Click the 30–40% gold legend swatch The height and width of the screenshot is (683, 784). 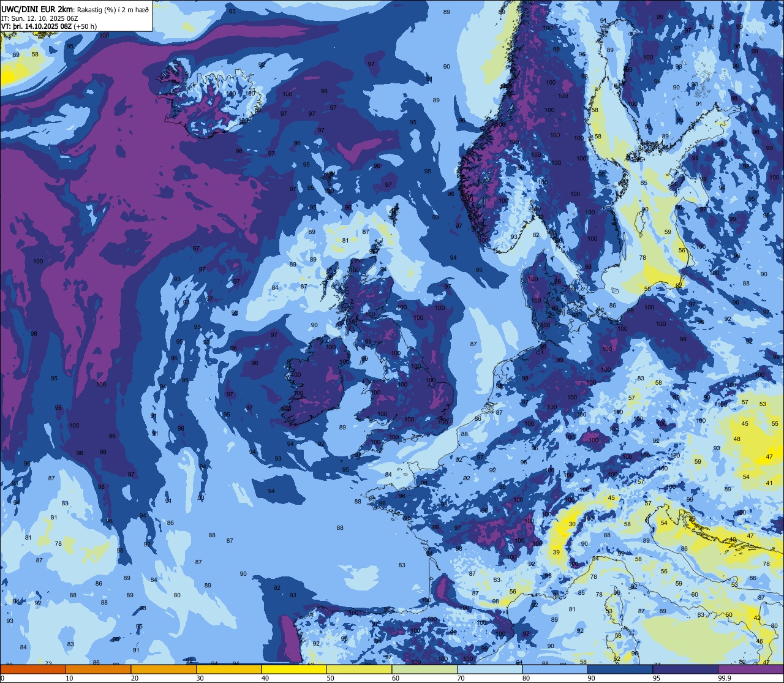[x=228, y=670]
